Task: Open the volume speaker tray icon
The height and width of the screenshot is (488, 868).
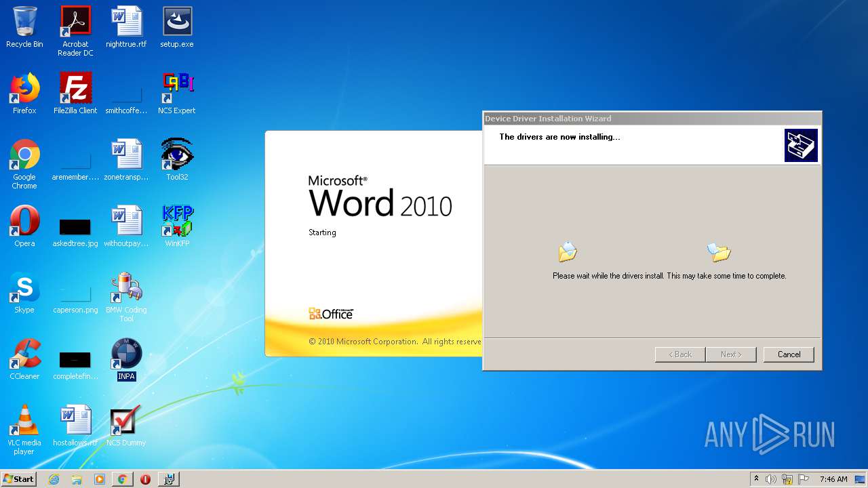Action: tap(771, 479)
